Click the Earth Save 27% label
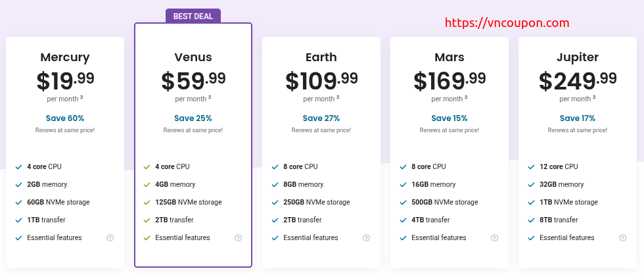The image size is (644, 273). [x=321, y=118]
